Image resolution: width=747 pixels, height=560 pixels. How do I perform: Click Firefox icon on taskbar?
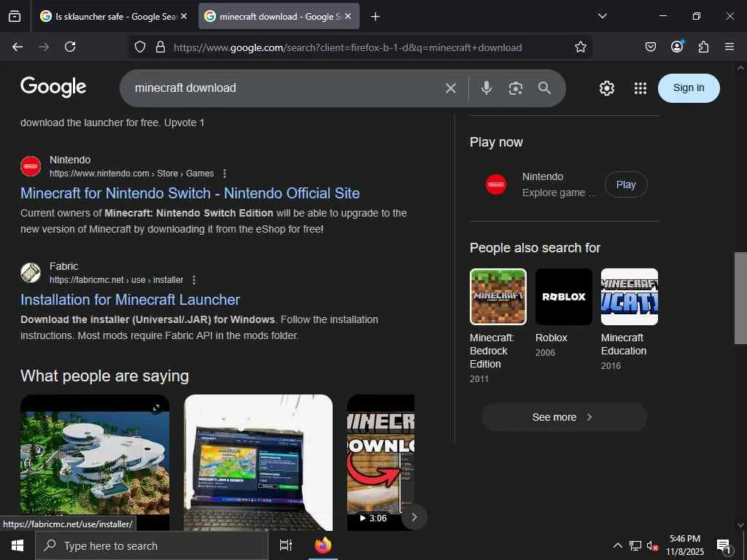coord(323,545)
